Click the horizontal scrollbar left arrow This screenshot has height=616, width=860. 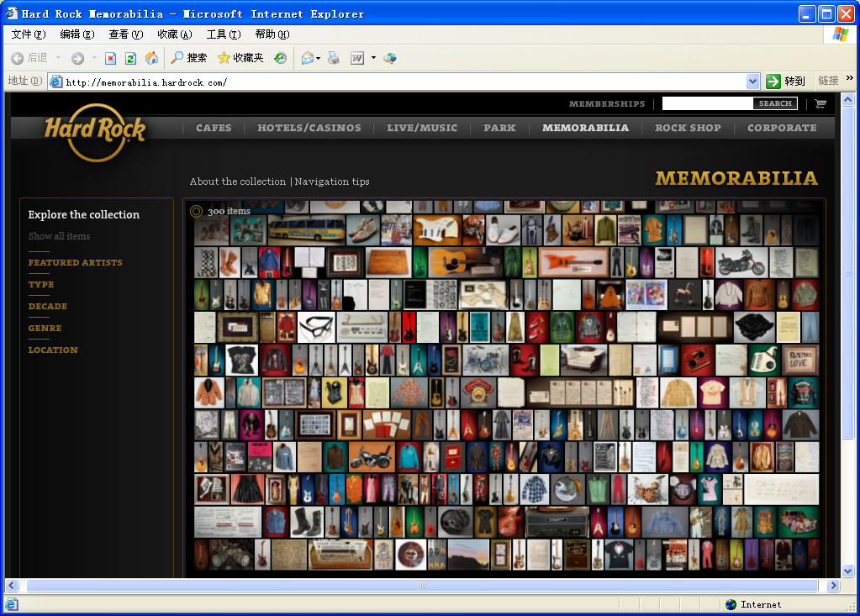tap(12, 585)
